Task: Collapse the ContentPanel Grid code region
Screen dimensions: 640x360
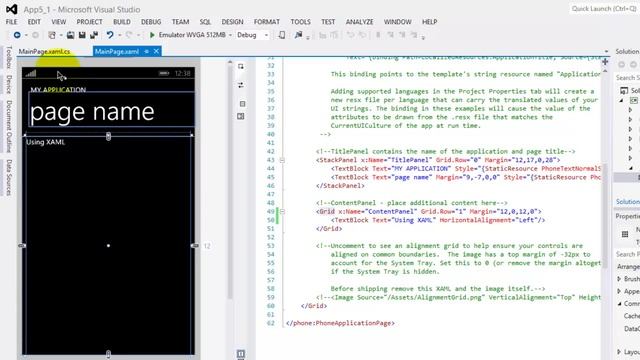Action: [x=282, y=211]
